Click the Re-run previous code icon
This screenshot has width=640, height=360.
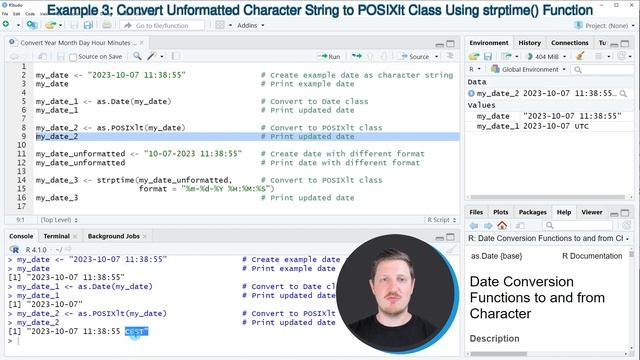pos(357,56)
